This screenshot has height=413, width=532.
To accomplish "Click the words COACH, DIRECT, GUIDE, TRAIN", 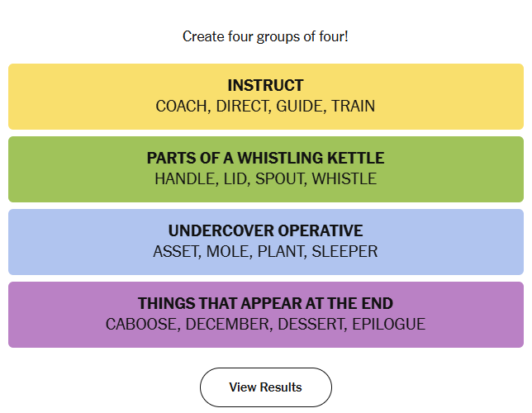I will pos(265,107).
